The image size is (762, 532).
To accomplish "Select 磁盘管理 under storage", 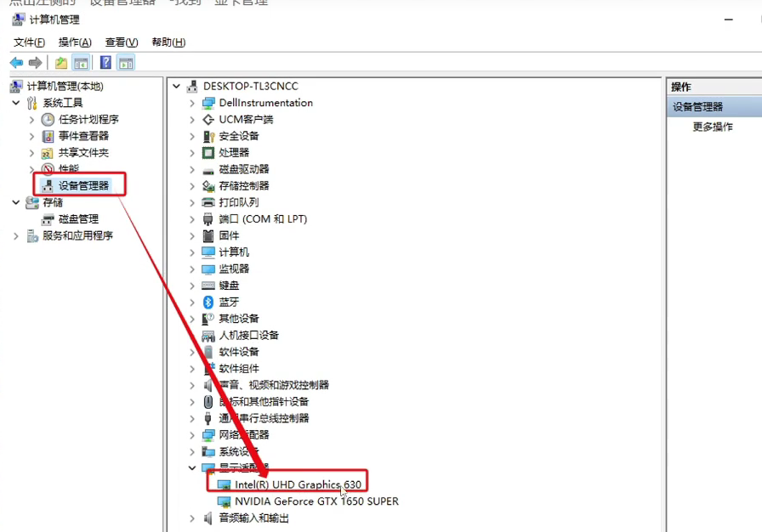I will click(78, 219).
